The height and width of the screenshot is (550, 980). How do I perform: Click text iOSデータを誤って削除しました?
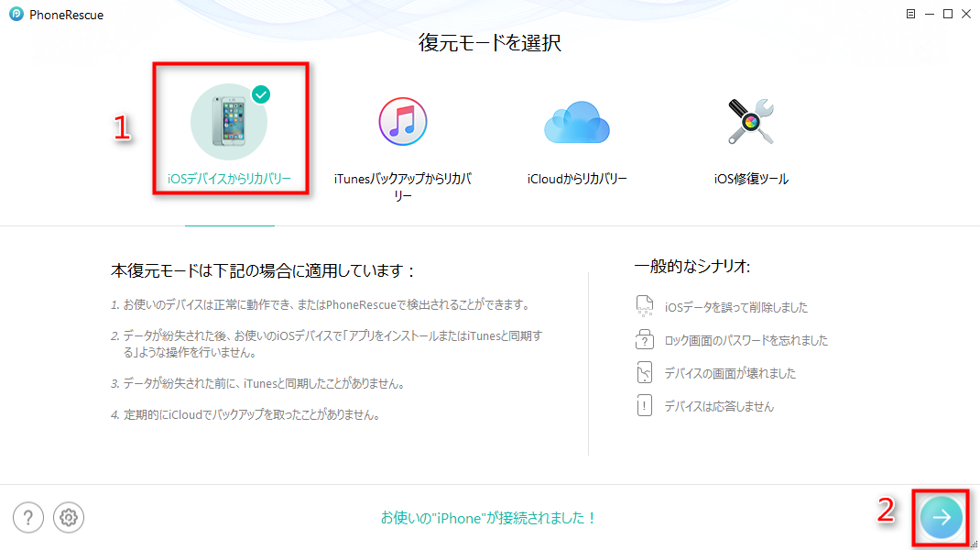(735, 307)
